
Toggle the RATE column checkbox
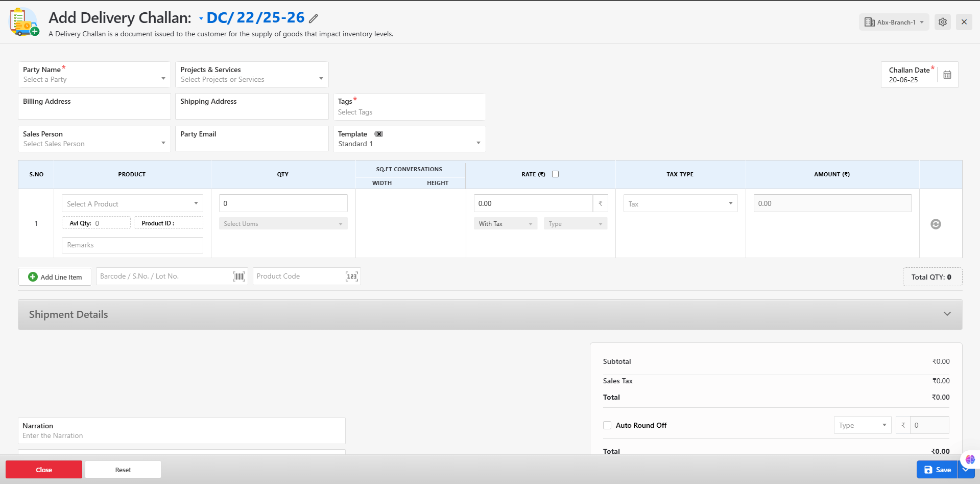tap(555, 174)
